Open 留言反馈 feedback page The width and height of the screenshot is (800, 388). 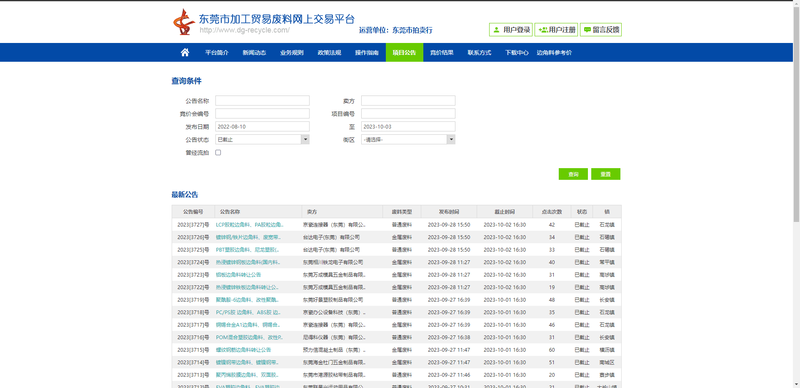coord(601,30)
